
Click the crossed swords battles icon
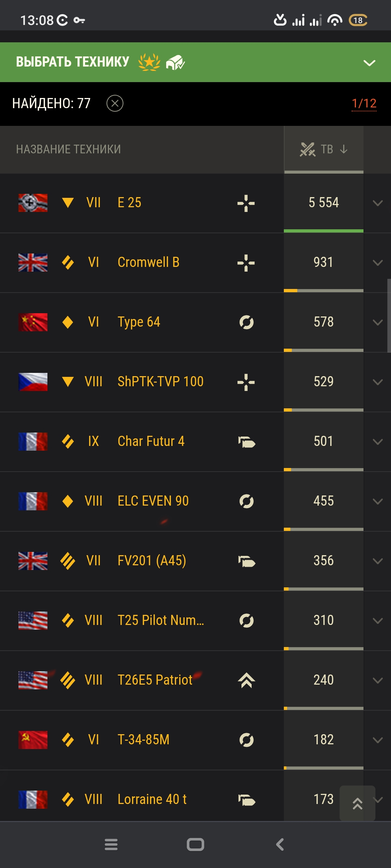point(308,149)
